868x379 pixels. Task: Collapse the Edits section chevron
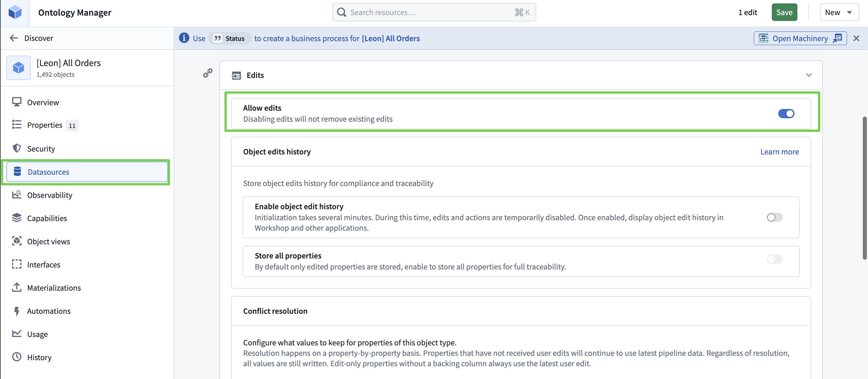click(x=809, y=75)
